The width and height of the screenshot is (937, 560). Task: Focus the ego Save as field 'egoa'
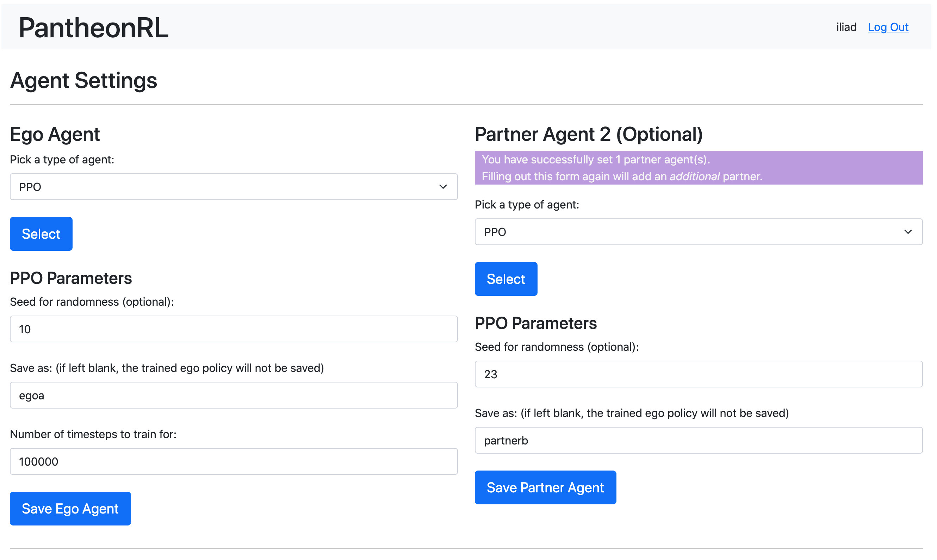click(x=233, y=395)
